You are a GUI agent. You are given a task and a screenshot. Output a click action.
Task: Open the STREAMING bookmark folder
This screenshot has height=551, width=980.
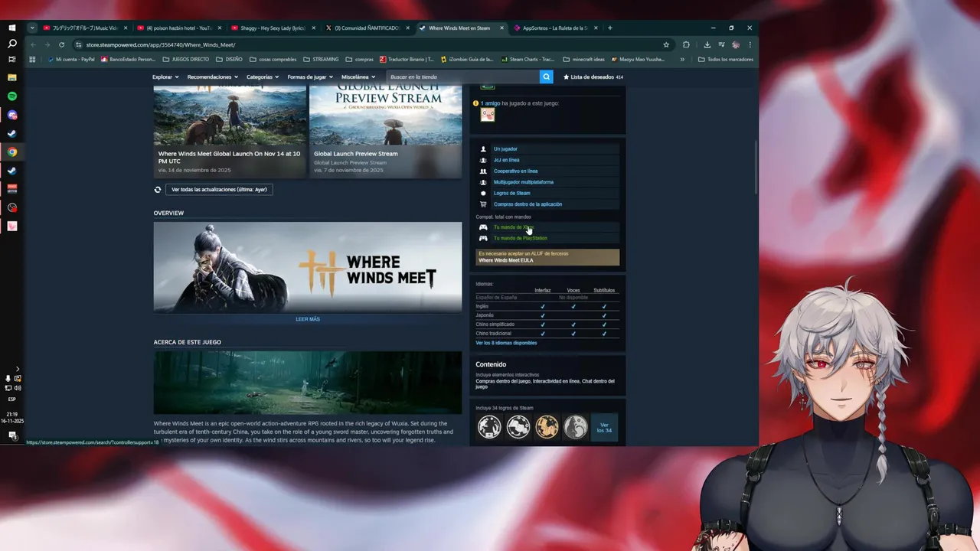321,59
